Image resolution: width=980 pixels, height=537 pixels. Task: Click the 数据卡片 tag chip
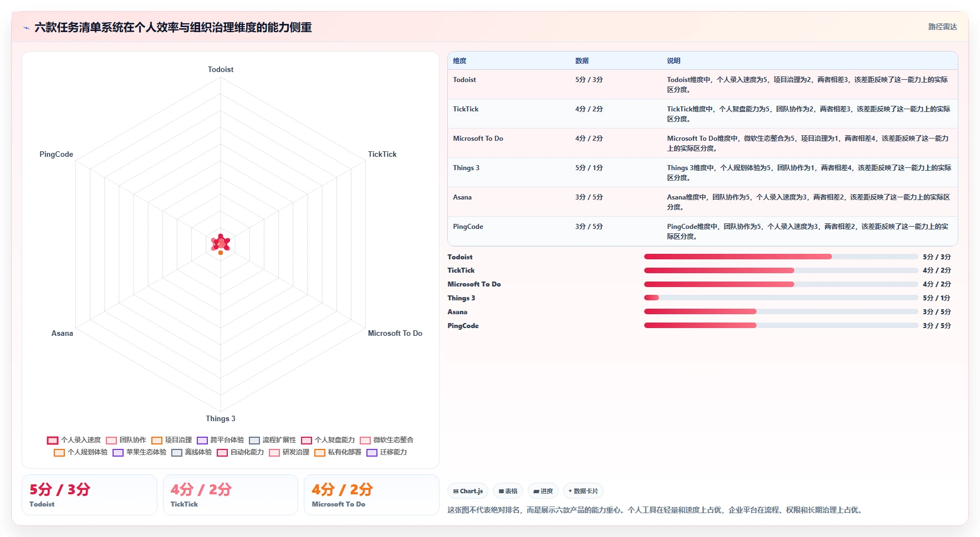point(583,491)
